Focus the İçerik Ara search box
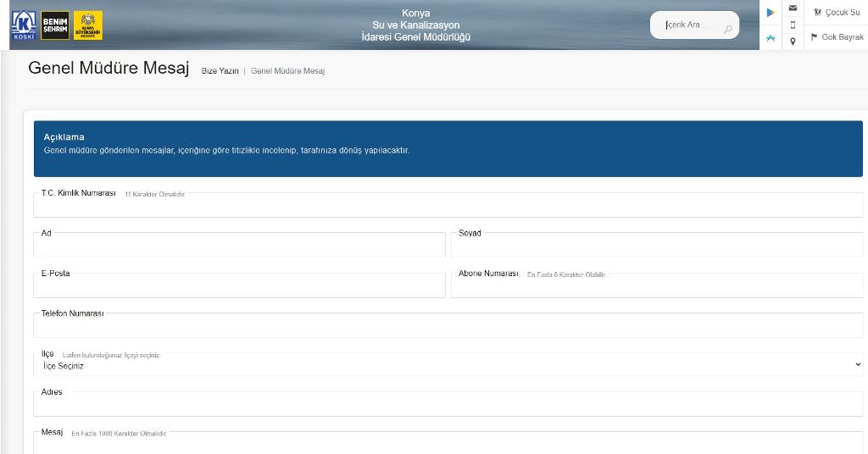The image size is (868, 454). coord(687,25)
